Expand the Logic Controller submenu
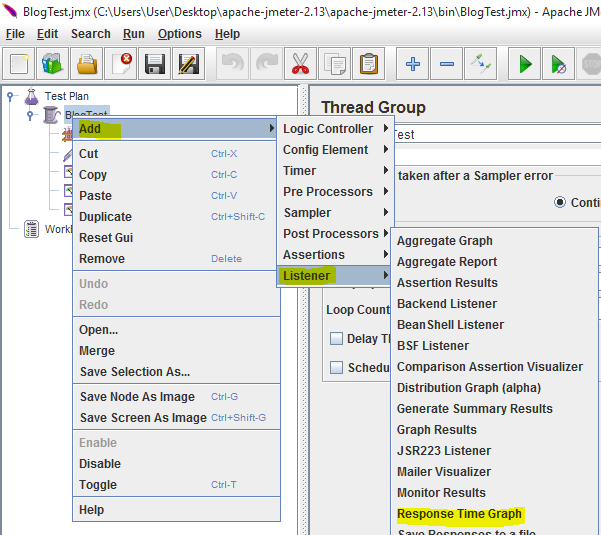Screen dimensions: 601x535 335,129
